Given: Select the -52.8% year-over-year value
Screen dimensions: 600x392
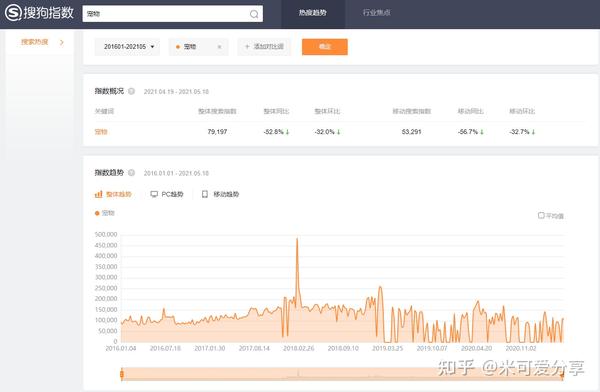Looking at the screenshot, I should coord(273,132).
